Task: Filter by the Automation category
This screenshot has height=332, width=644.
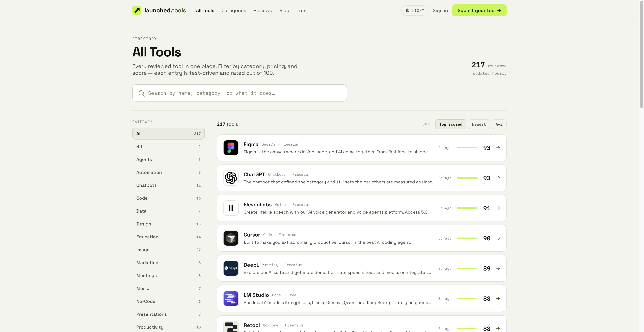Action: 169,172
